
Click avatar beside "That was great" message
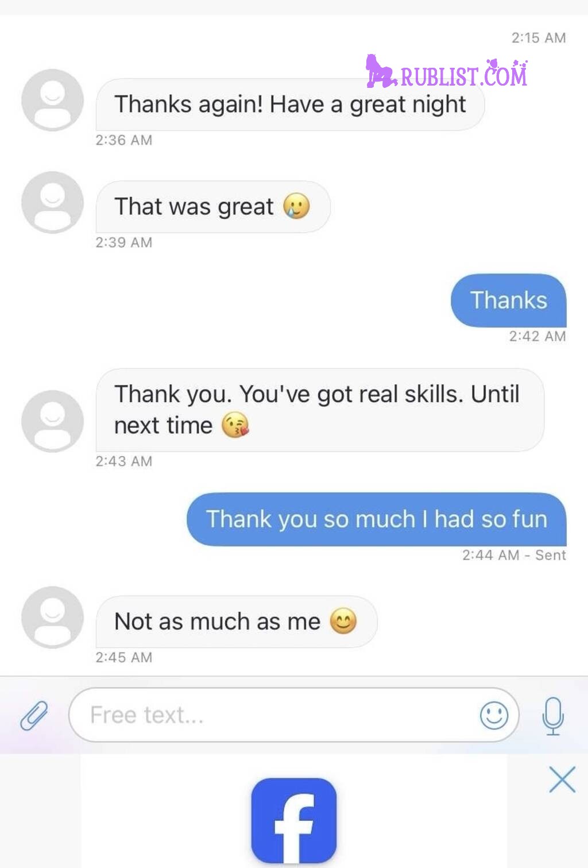[52, 202]
